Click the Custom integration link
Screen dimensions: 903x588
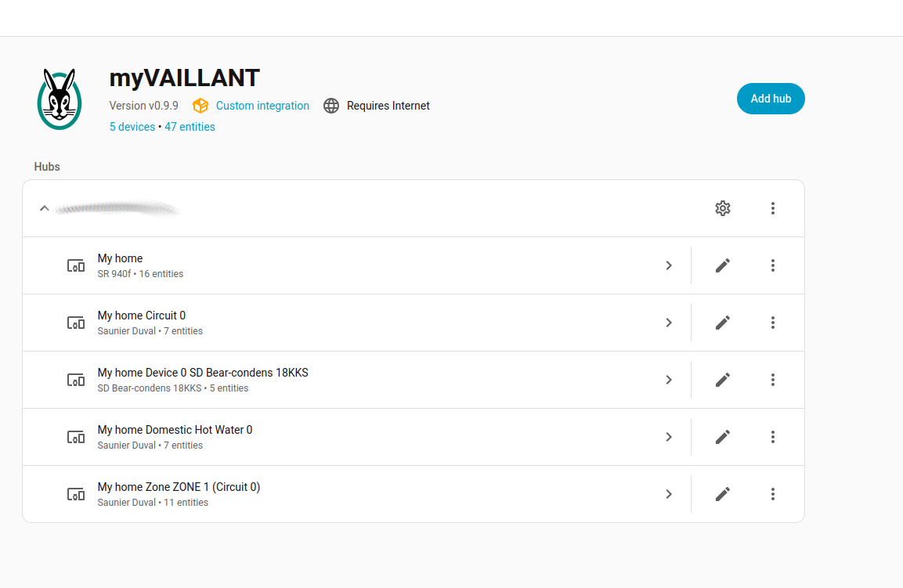262,106
